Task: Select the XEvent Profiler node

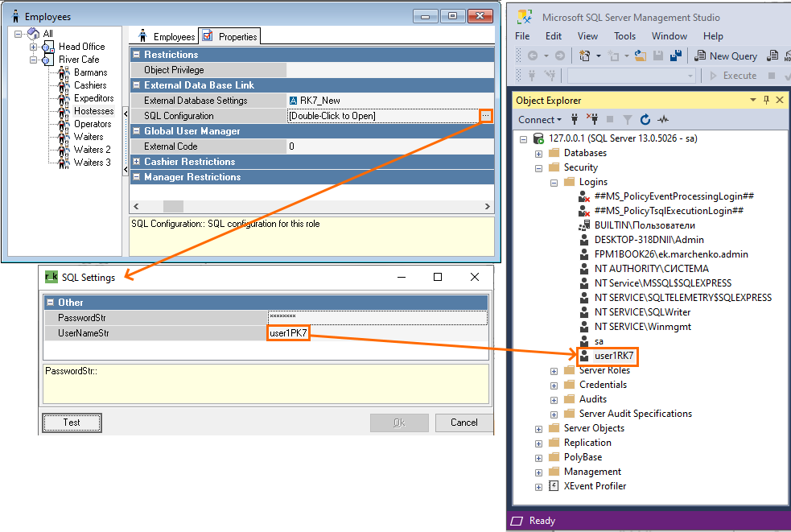Action: click(x=595, y=486)
